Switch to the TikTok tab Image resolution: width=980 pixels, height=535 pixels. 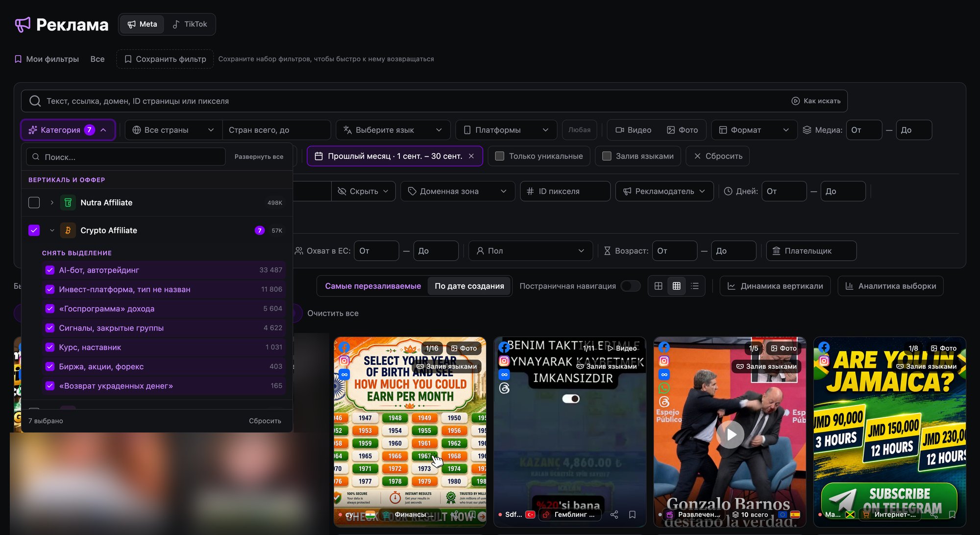189,24
